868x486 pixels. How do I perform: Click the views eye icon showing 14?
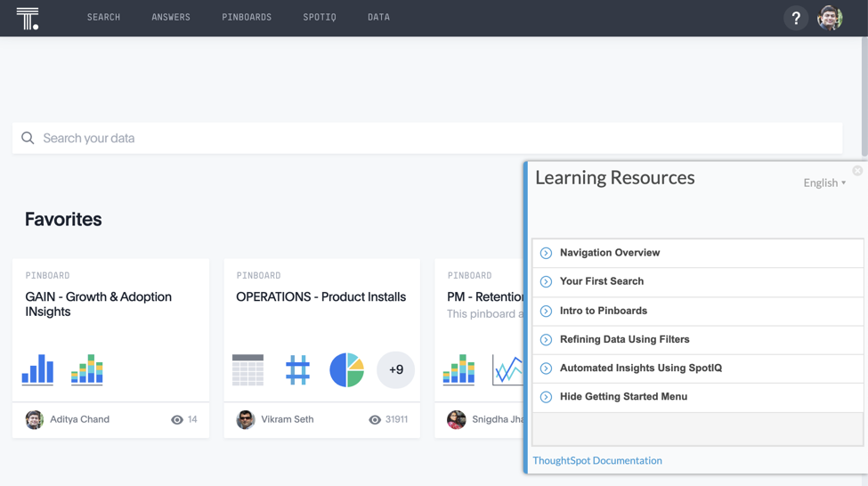click(x=177, y=419)
